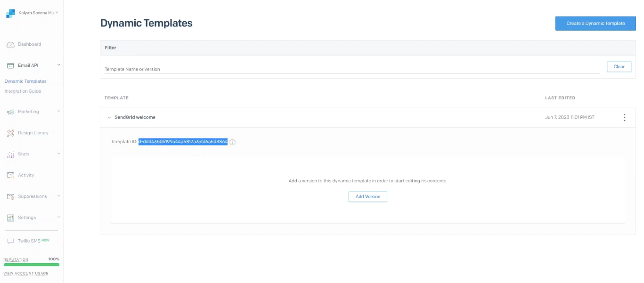Click the Activity envelope icon
Screen dimensions: 644x283
[10, 175]
